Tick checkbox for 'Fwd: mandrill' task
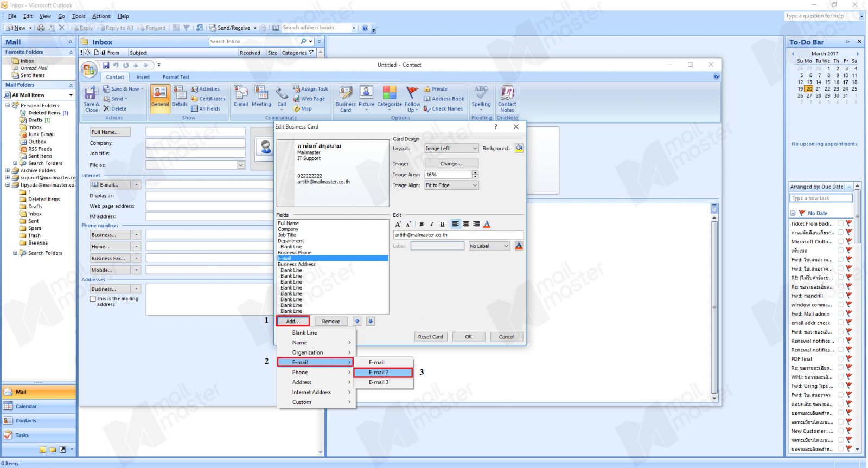Viewport: 868px width, 468px height. click(840, 296)
